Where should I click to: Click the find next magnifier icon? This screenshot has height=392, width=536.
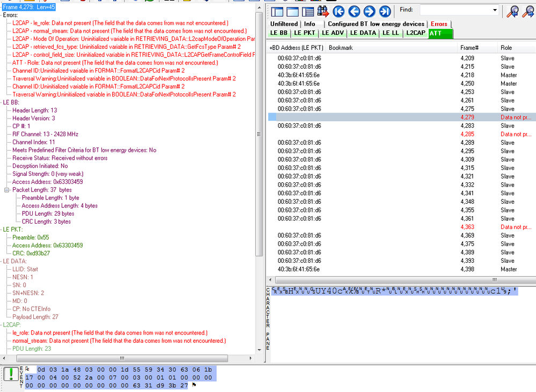click(529, 12)
